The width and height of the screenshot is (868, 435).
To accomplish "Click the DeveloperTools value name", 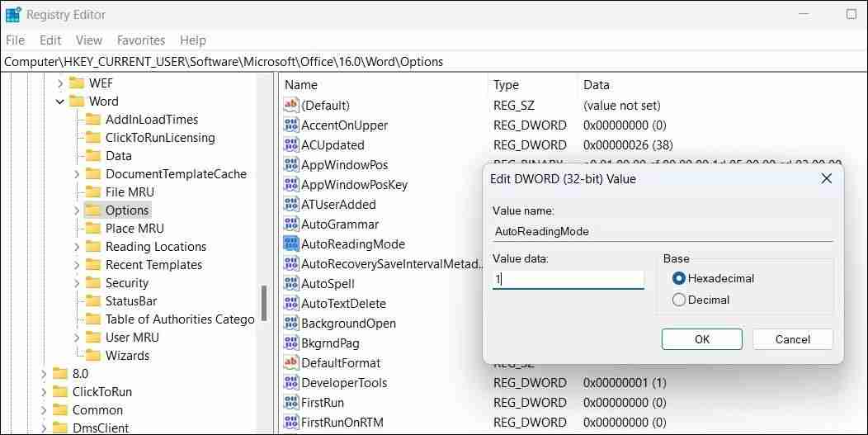I will click(x=344, y=383).
